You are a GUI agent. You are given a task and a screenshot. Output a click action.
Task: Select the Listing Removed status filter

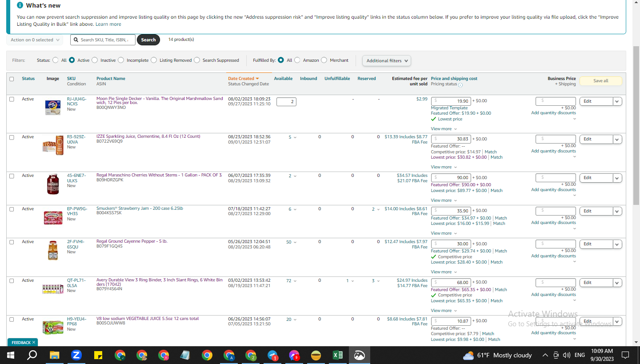coord(154,60)
